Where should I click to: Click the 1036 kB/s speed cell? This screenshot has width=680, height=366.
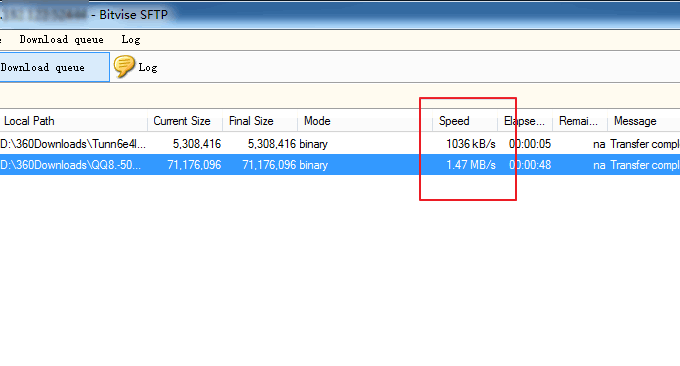click(471, 144)
